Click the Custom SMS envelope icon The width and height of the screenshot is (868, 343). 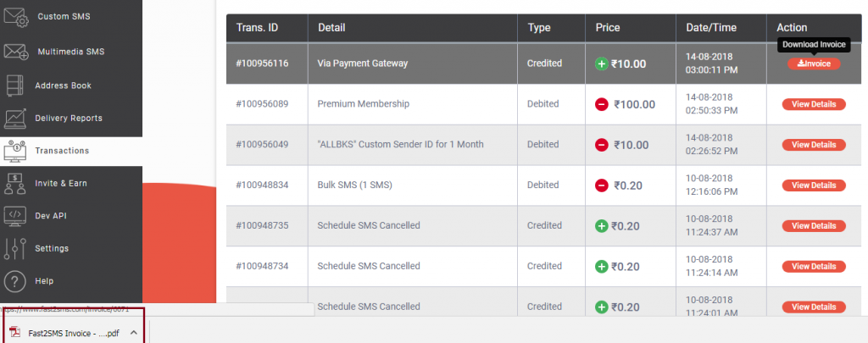17,17
